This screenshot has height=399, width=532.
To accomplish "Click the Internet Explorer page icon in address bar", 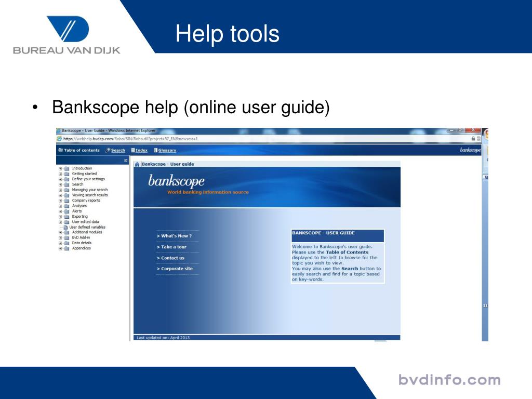I will [x=59, y=139].
